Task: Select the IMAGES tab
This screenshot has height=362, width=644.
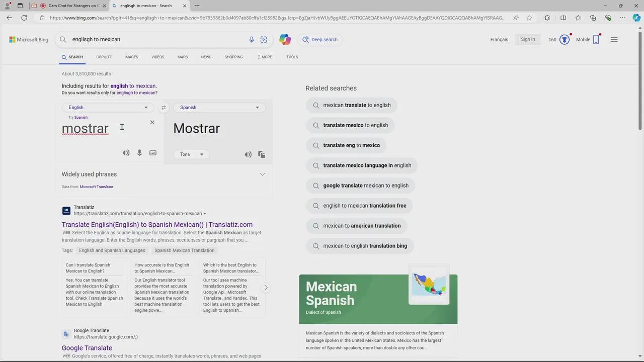Action: click(131, 57)
